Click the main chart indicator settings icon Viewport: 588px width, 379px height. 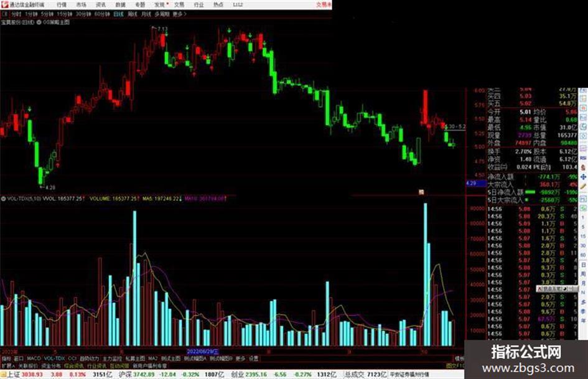tap(39, 22)
